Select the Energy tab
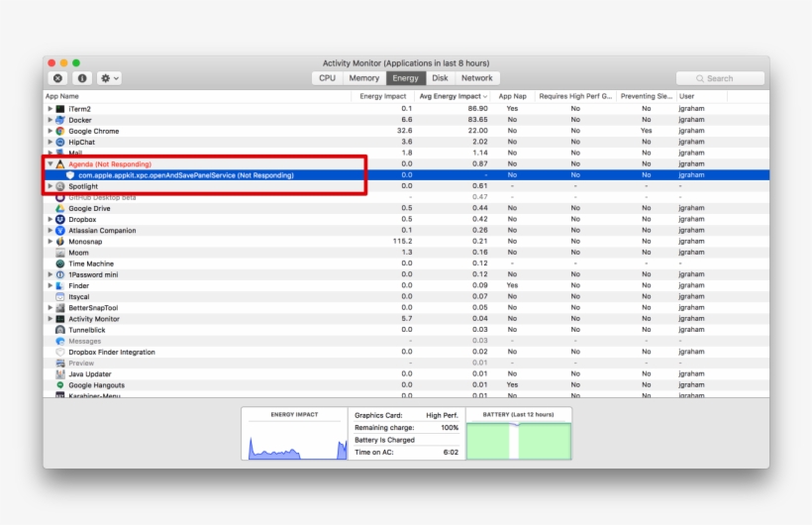Image resolution: width=812 pixels, height=525 pixels. click(x=405, y=78)
